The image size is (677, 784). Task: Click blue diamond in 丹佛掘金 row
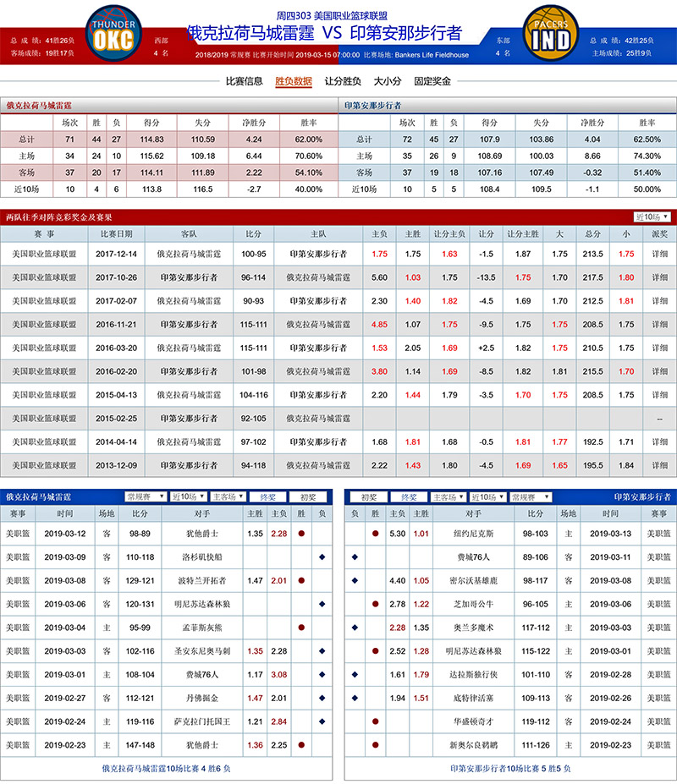coord(322,698)
